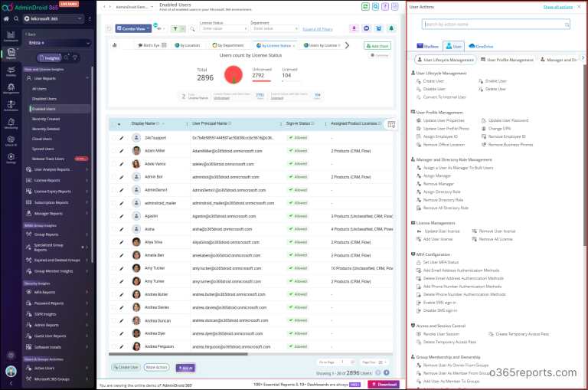Open the License Status filter dropdown
Image resolution: width=588 pixels, height=390 pixels.
pyautogui.click(x=224, y=28)
